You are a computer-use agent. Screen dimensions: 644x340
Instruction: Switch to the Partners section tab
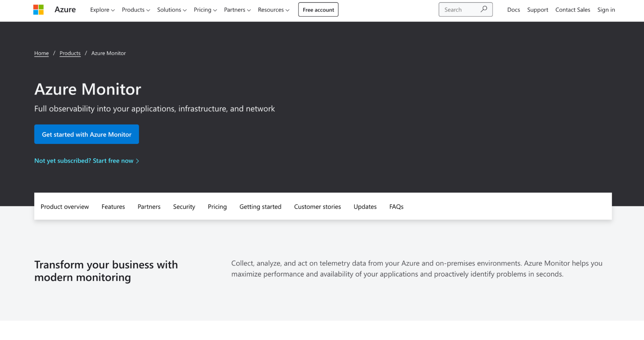tap(149, 207)
